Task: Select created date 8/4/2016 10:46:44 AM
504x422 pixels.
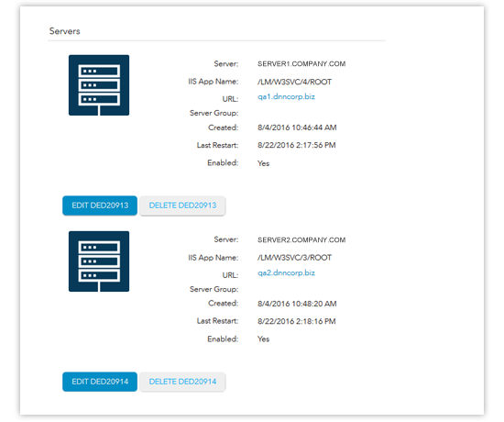Action: click(297, 128)
